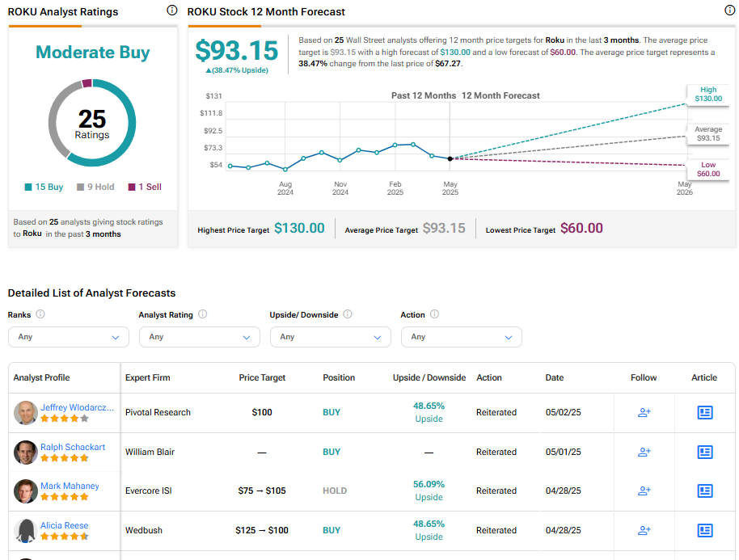The width and height of the screenshot is (739, 560).
Task: Click the High $130.00 forecast label
Action: click(x=708, y=95)
